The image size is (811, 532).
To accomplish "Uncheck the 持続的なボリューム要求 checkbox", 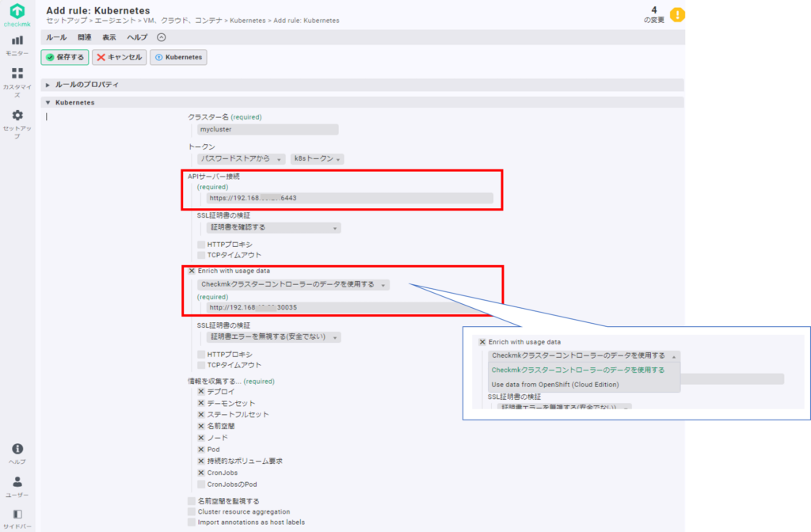I will click(201, 462).
